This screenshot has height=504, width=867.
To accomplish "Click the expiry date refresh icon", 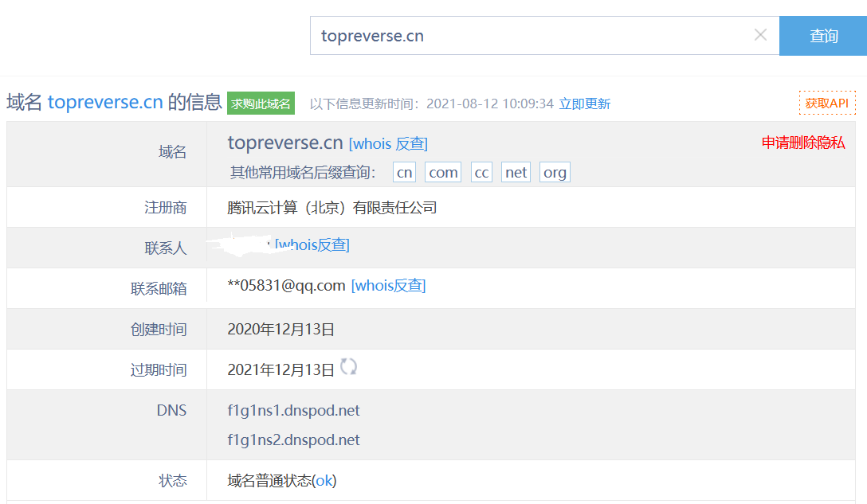I will (348, 366).
